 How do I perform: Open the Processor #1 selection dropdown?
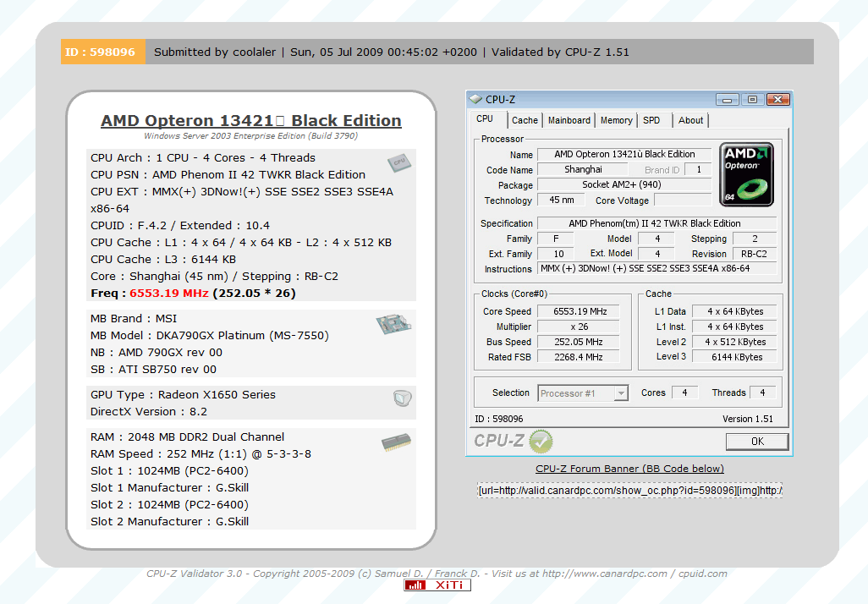(x=583, y=393)
